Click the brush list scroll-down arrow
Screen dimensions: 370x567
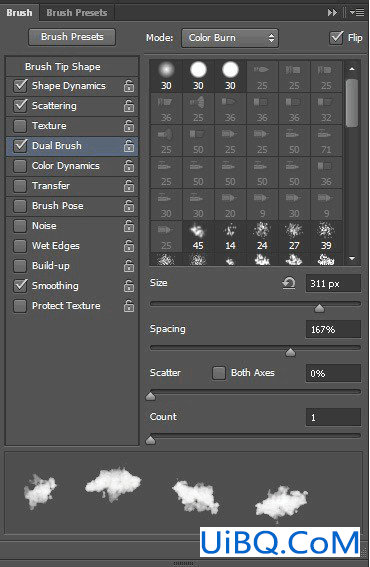pos(352,259)
